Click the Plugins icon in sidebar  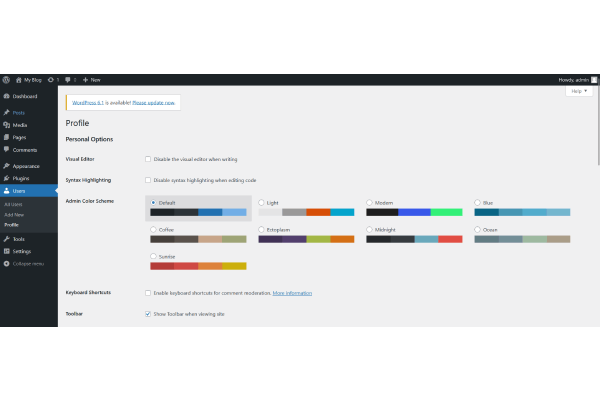[x=6, y=178]
